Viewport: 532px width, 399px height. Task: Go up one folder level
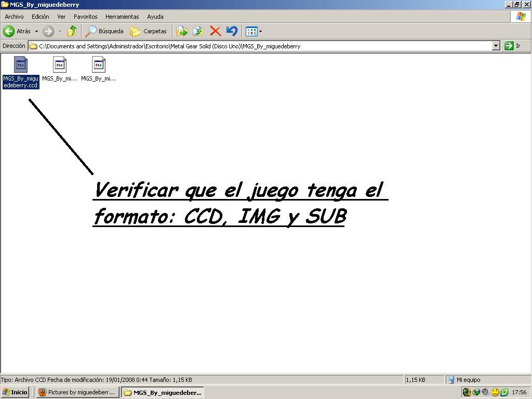(x=72, y=31)
